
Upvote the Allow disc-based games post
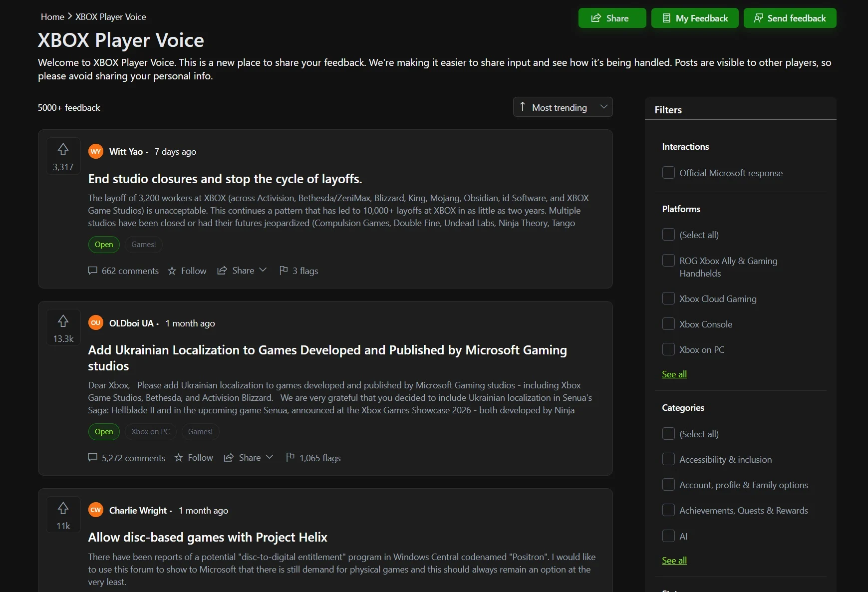click(63, 515)
